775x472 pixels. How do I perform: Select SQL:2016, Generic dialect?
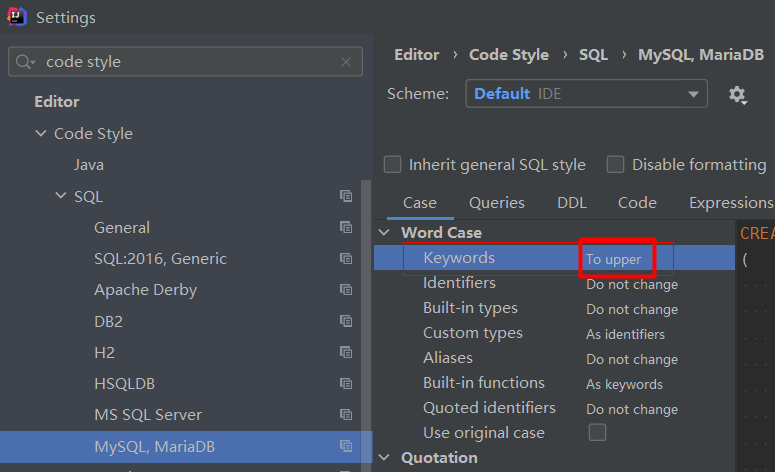[160, 258]
